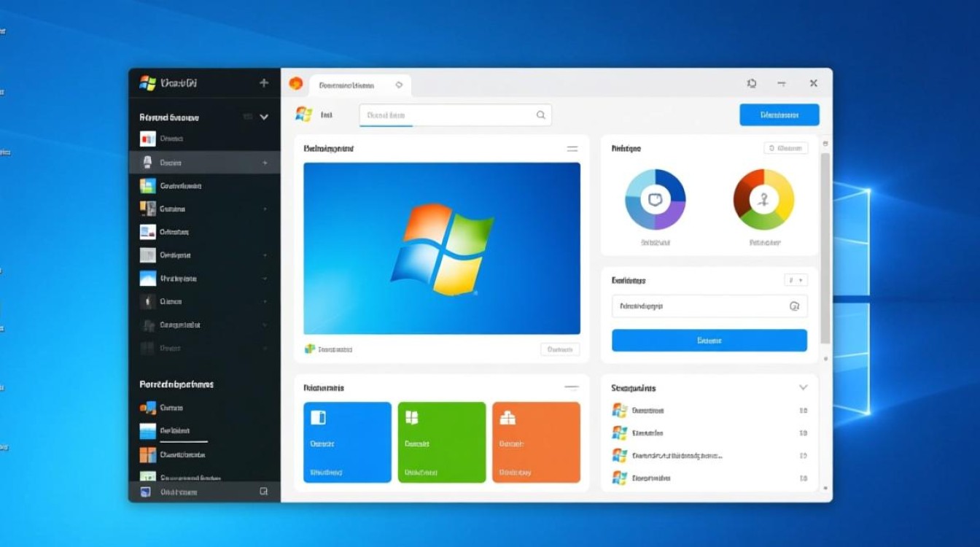Click the plus icon in the sidebar header
Screen dimensions: 980x547
264,83
